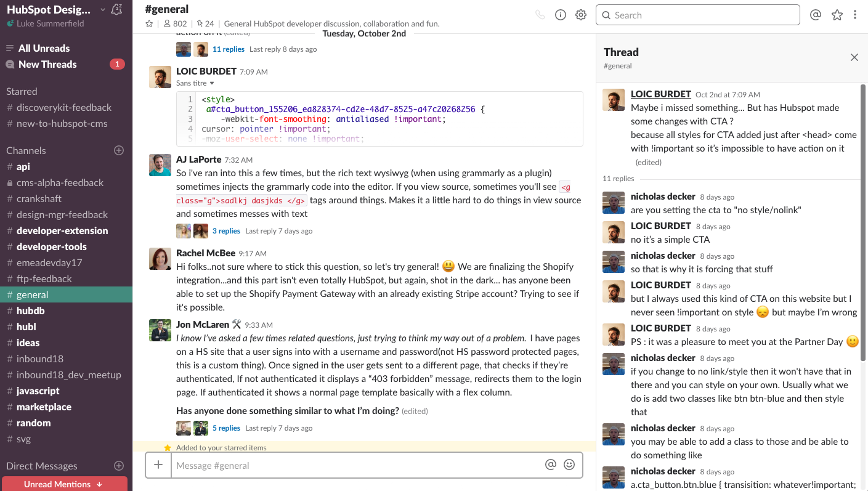Open the random channel

click(66, 423)
